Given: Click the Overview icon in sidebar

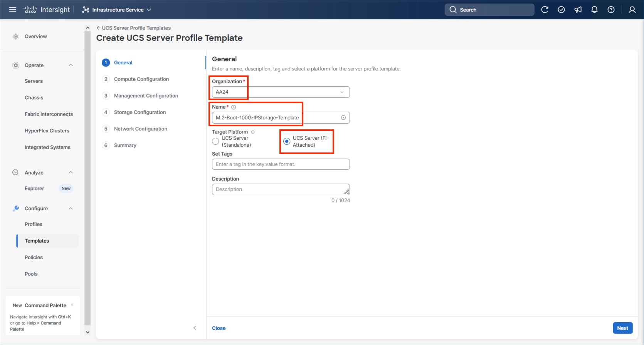Looking at the screenshot, I should click(x=16, y=37).
